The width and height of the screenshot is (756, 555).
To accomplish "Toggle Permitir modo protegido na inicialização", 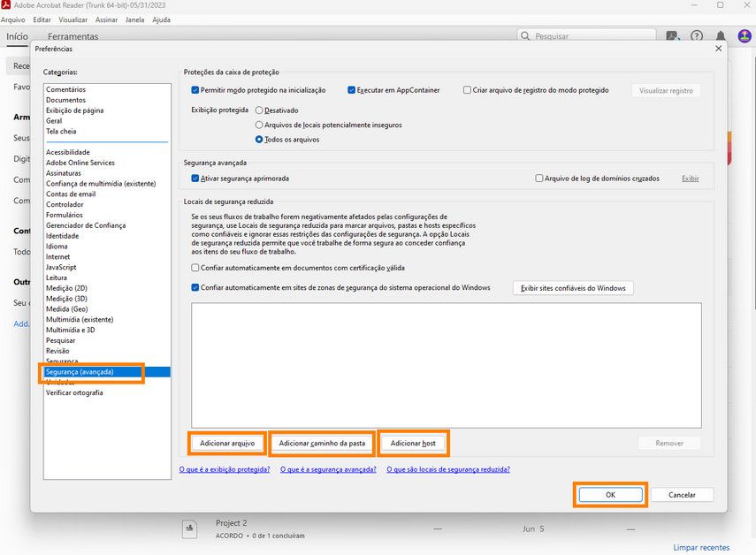I will [195, 90].
